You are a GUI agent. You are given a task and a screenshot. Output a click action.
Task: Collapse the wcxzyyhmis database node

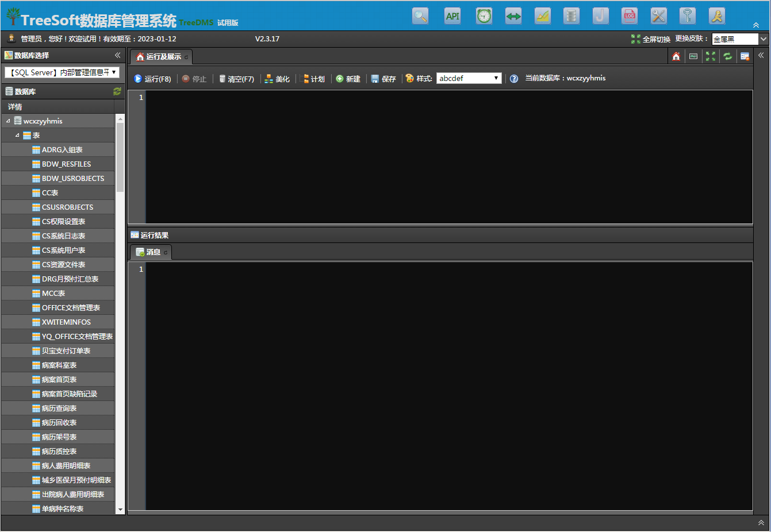click(8, 121)
